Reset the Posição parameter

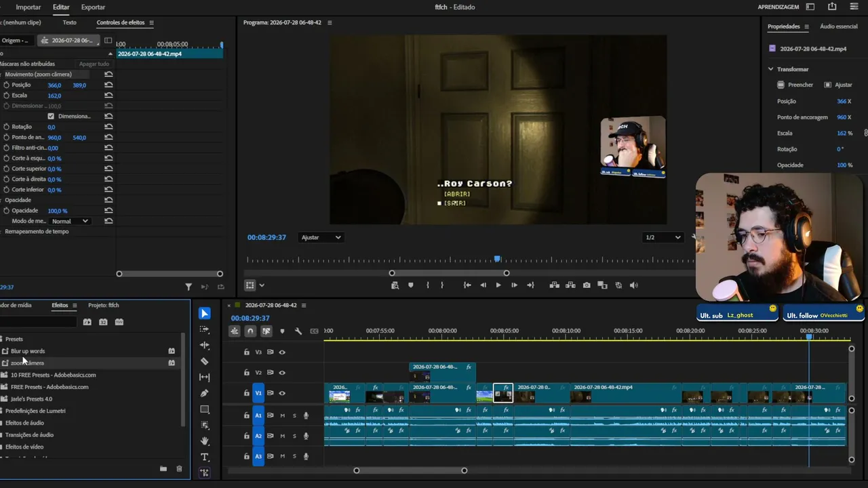coord(108,85)
